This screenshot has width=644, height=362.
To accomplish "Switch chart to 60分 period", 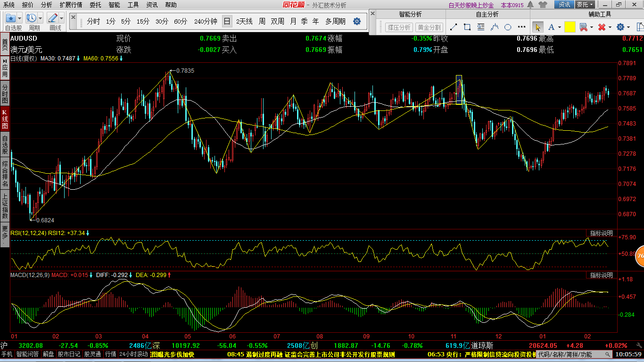I will (x=181, y=21).
